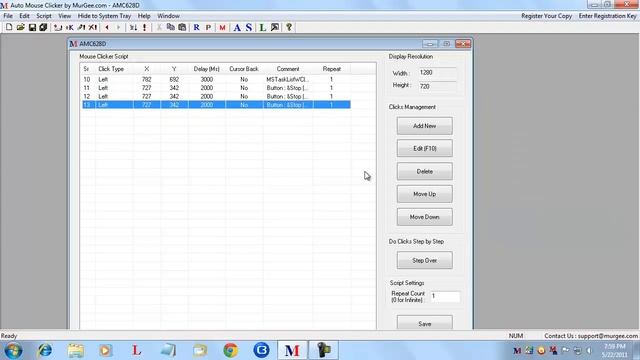Image resolution: width=640 pixels, height=360 pixels.
Task: Open Internet Explorer from taskbar
Action: 44,350
